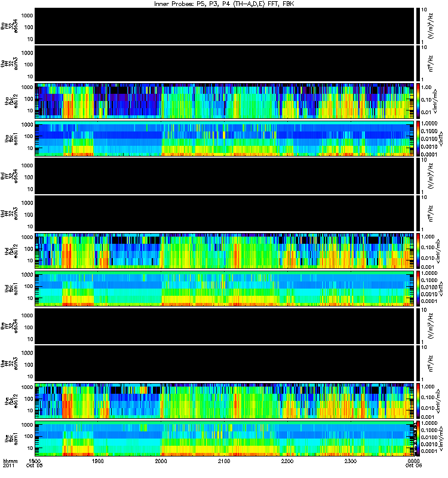
Task: Click the 'the fff 32 edc34' y-axis label
Action: click(9, 326)
